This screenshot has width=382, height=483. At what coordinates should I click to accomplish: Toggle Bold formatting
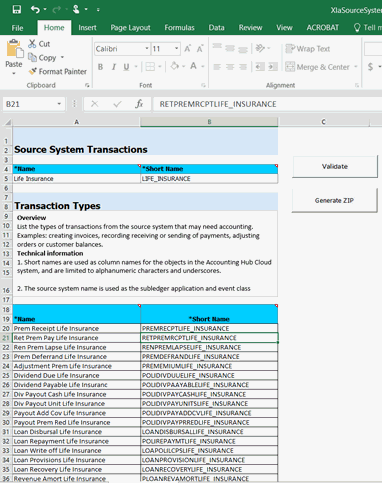(100, 67)
